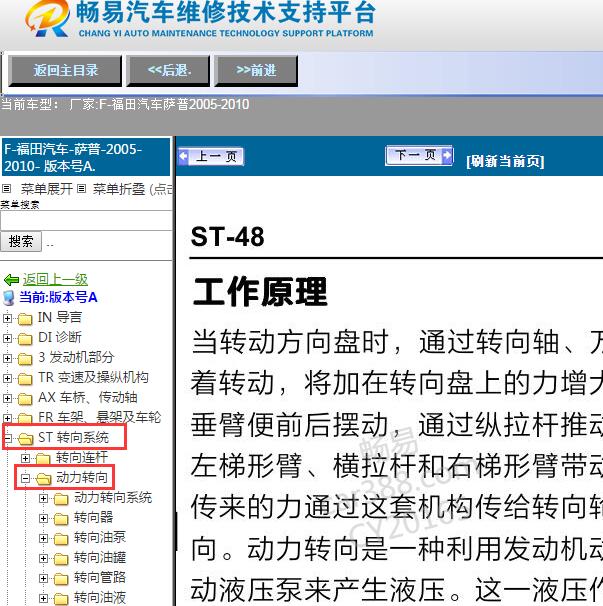Screen dimensions: 603x606
Task: Click ST-48 page heading
Action: (x=227, y=237)
